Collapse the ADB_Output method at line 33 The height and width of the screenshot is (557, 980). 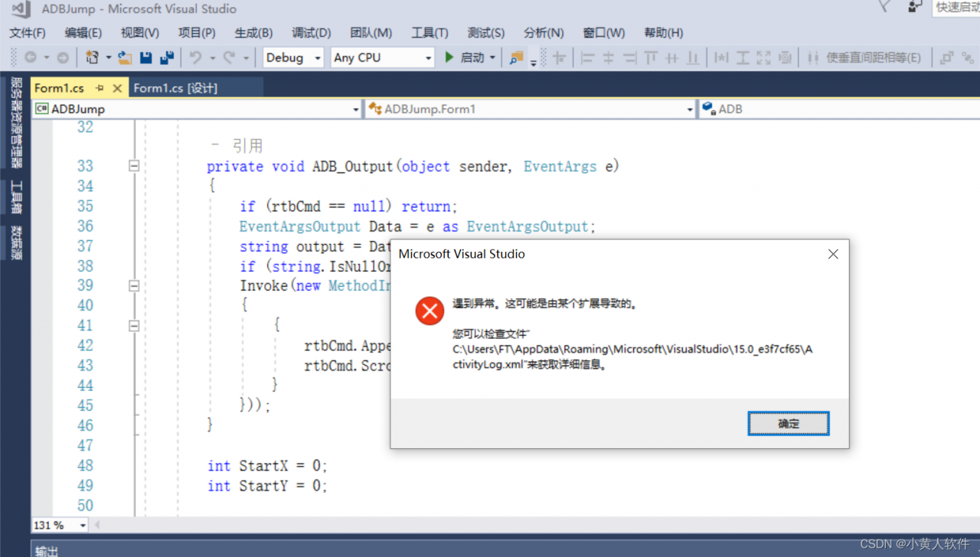(x=134, y=166)
